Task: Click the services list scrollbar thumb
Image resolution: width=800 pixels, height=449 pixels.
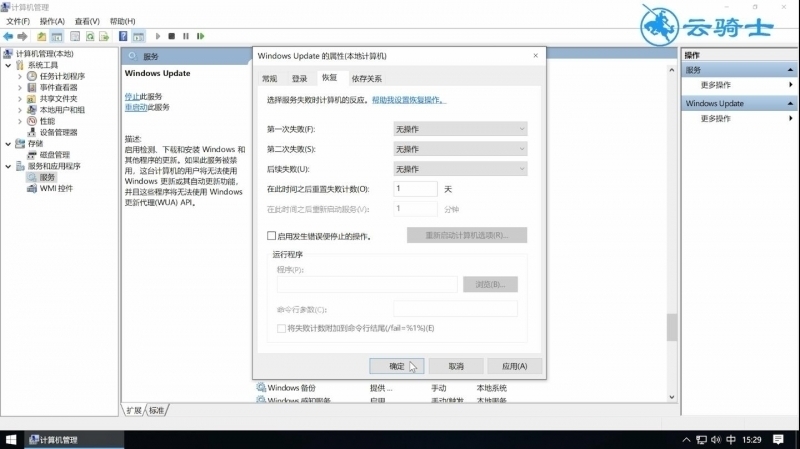Action: point(672,327)
